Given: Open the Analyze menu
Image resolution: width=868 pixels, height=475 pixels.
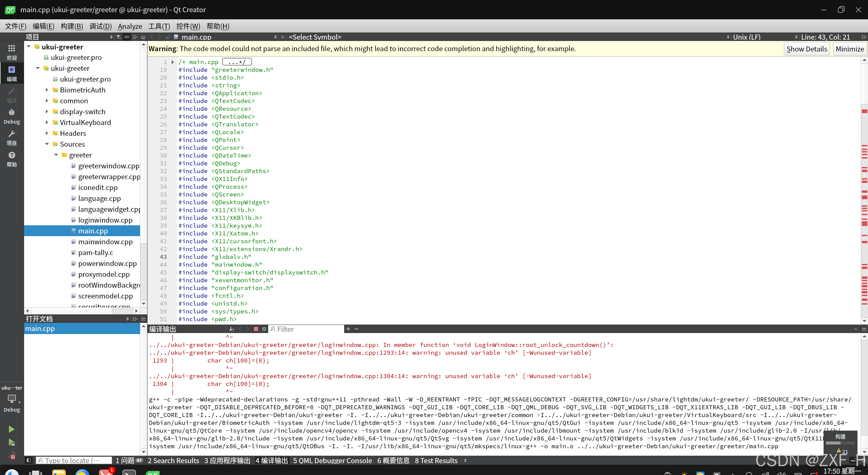Looking at the screenshot, I should (x=130, y=26).
